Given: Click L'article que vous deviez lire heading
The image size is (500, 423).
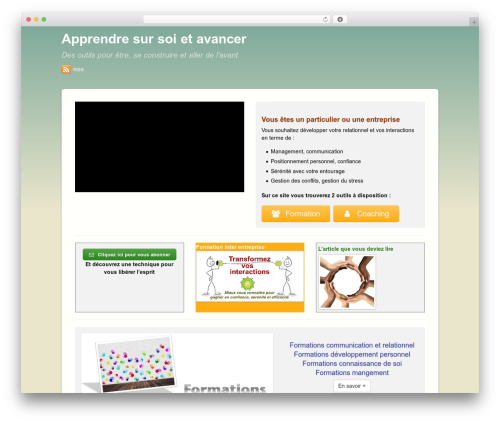Looking at the screenshot, I should click(356, 249).
